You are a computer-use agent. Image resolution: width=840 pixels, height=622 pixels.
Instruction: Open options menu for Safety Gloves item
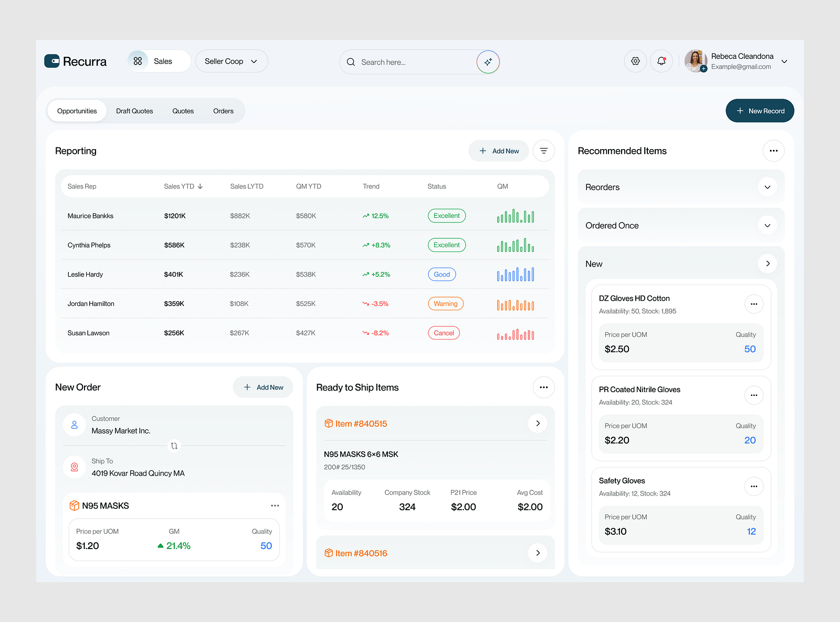[754, 486]
